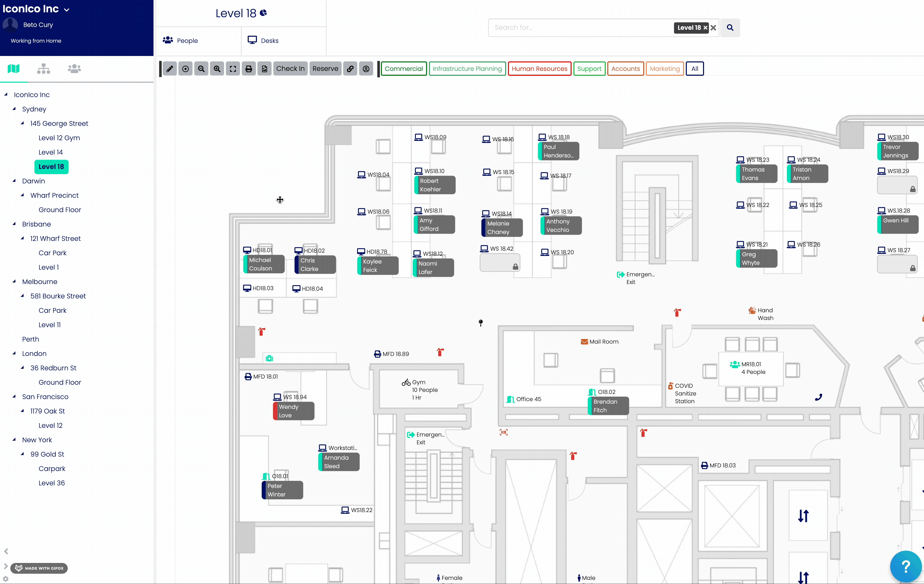
Task: Click MFD 18.03 printer icon
Action: coord(705,465)
